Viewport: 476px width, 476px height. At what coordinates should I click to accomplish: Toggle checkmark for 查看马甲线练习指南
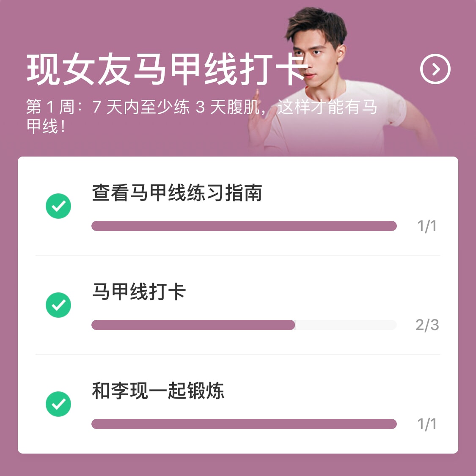pos(58,206)
